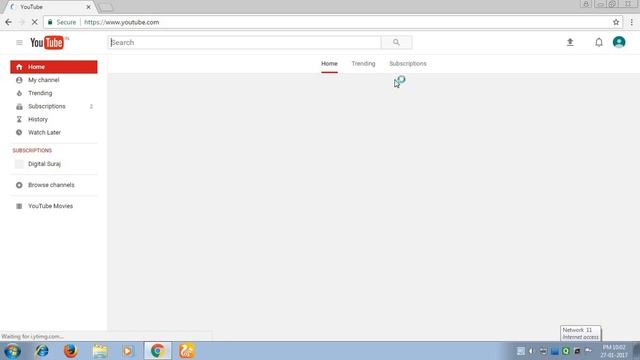Close the YouTube tab
The width and height of the screenshot is (640, 360).
pyautogui.click(x=88, y=7)
